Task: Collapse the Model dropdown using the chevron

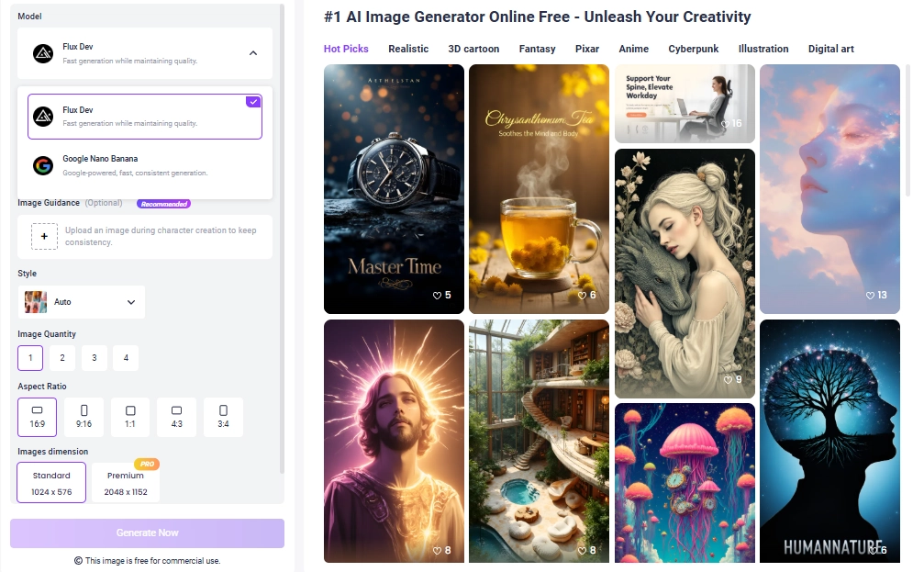Action: (253, 53)
